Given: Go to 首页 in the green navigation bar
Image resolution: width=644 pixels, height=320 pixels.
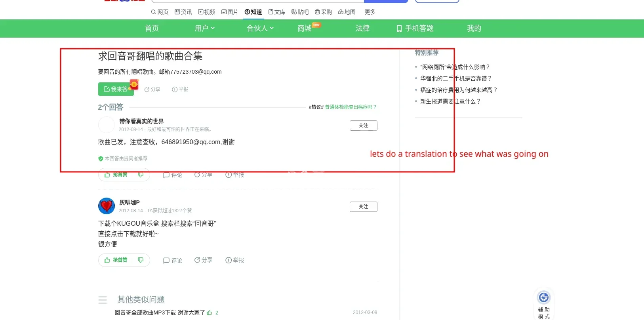Looking at the screenshot, I should pos(152,28).
